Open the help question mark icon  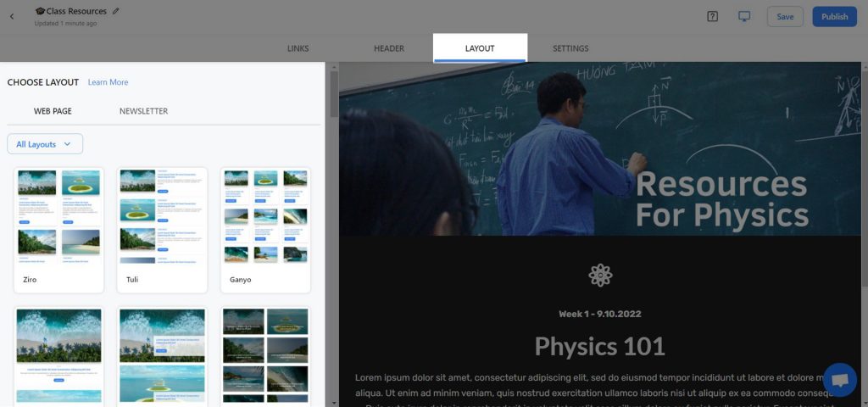pyautogui.click(x=712, y=16)
